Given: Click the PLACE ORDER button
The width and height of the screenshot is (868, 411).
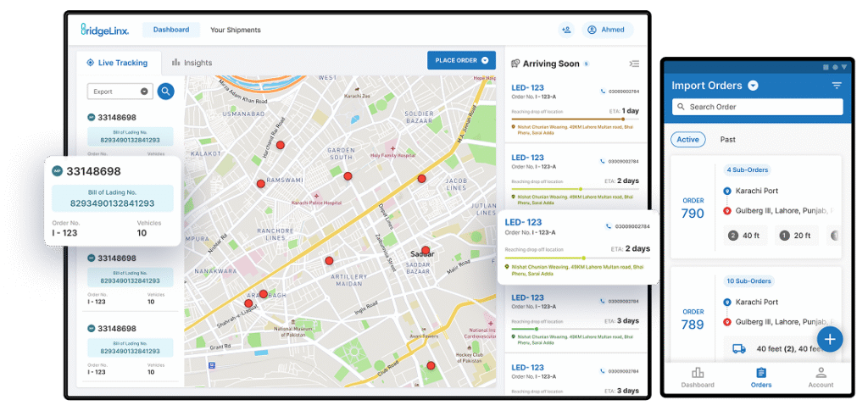Looking at the screenshot, I should [x=461, y=60].
